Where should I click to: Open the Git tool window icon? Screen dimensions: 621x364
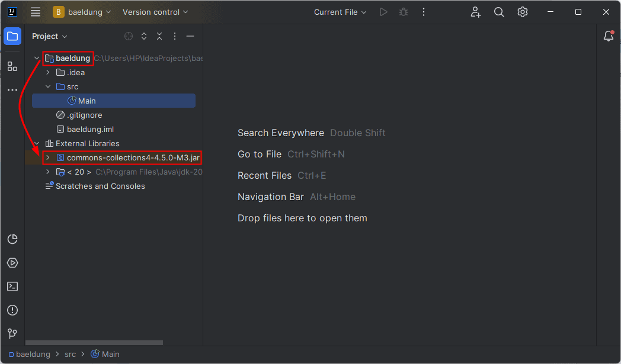(12, 334)
